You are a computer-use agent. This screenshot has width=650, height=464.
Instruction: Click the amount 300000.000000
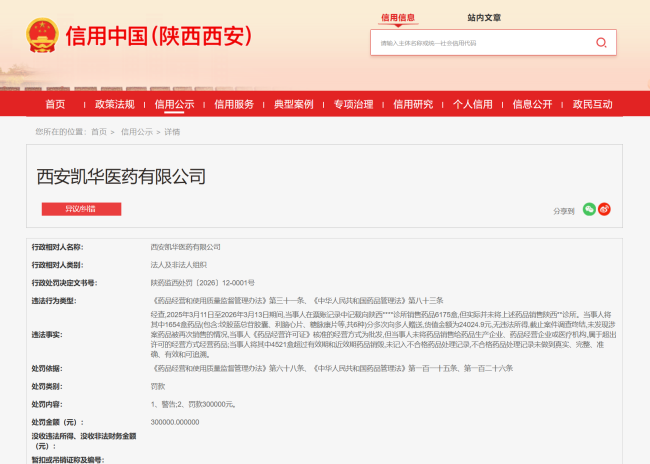(175, 422)
